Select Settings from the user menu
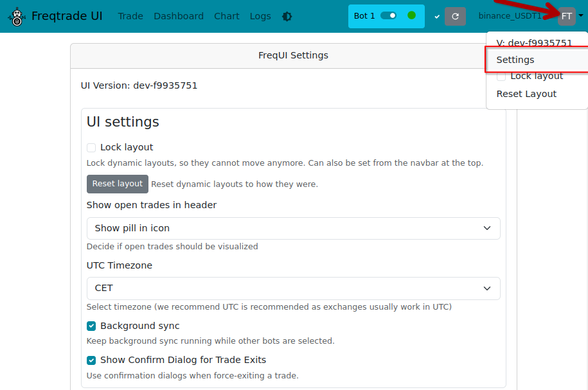 click(x=515, y=60)
